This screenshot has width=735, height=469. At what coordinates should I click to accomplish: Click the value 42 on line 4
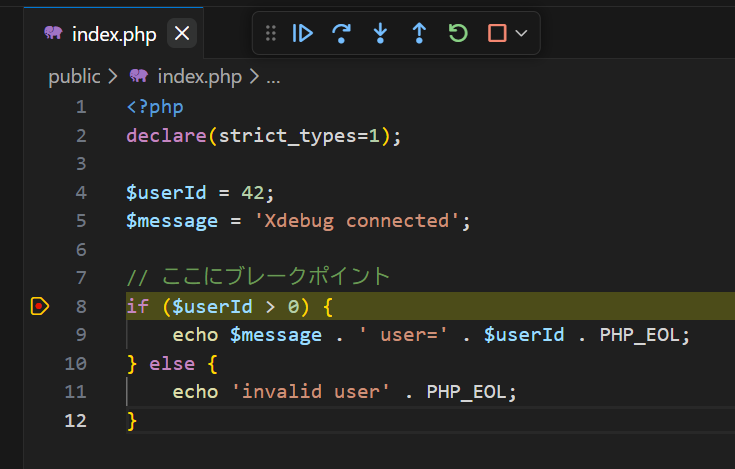point(253,193)
